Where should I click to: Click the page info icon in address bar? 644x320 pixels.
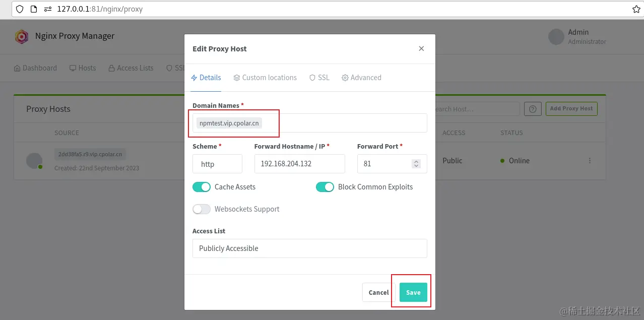[33, 9]
